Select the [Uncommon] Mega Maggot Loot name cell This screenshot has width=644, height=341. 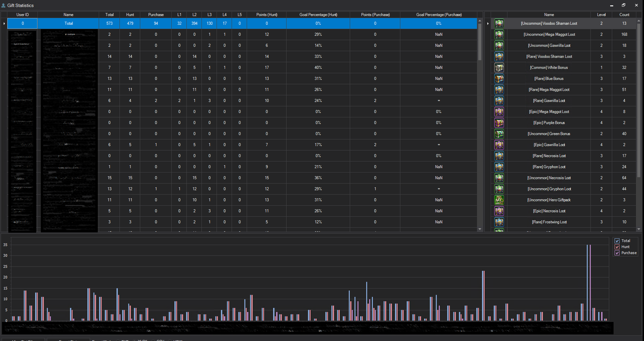click(x=549, y=34)
